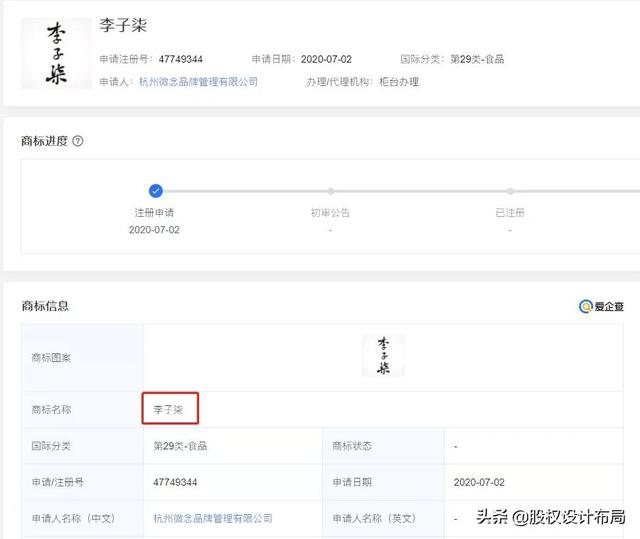Screen dimensions: 640x539
Task: Click the 已注册 progress step dot
Action: (x=510, y=191)
